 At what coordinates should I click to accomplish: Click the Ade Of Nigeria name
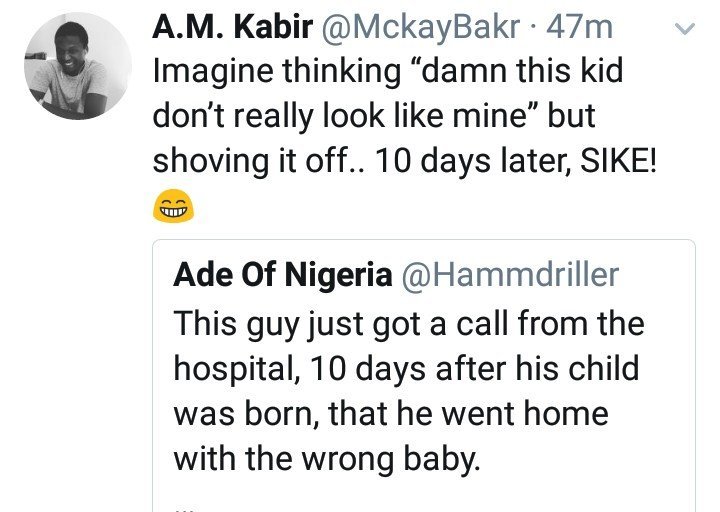[x=281, y=276]
